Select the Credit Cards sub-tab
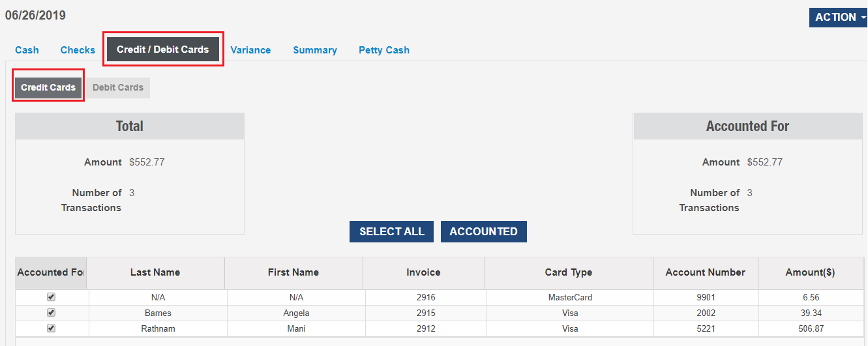868x346 pixels. click(48, 87)
